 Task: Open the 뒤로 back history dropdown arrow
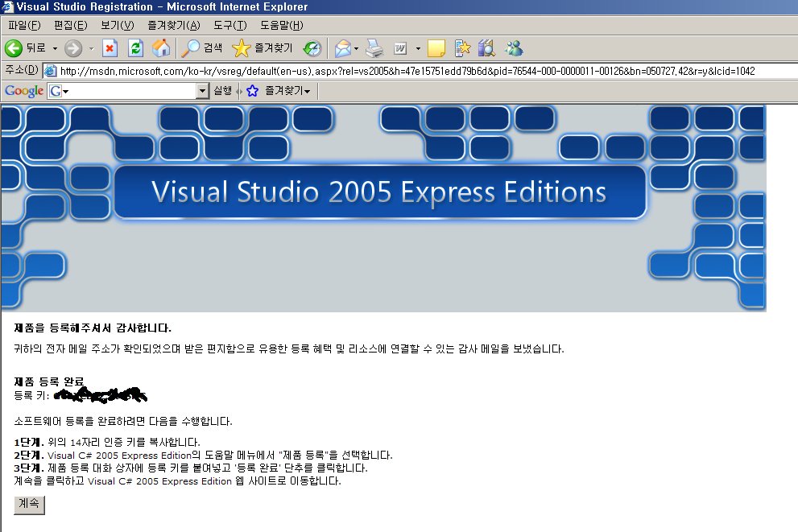coord(55,49)
